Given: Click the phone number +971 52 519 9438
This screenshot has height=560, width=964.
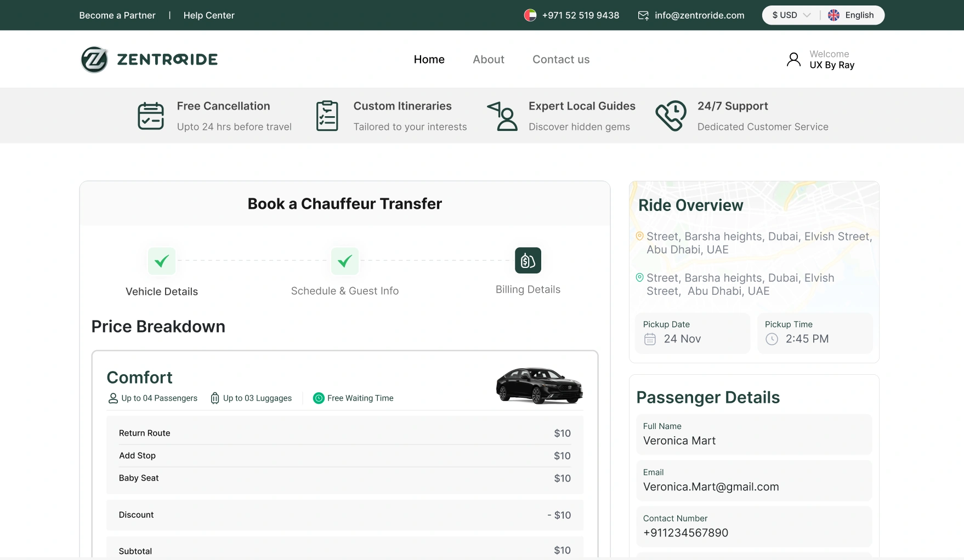Looking at the screenshot, I should (x=581, y=15).
